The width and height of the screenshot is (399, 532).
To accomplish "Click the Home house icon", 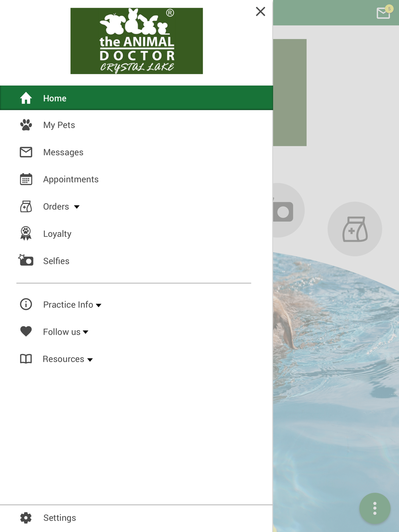I will pos(26,98).
